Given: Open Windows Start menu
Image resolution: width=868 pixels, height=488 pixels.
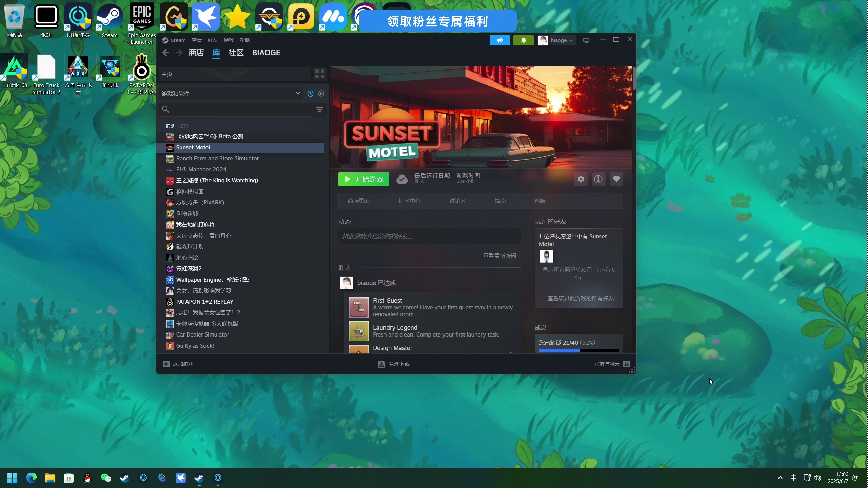Looking at the screenshot, I should coord(13,478).
